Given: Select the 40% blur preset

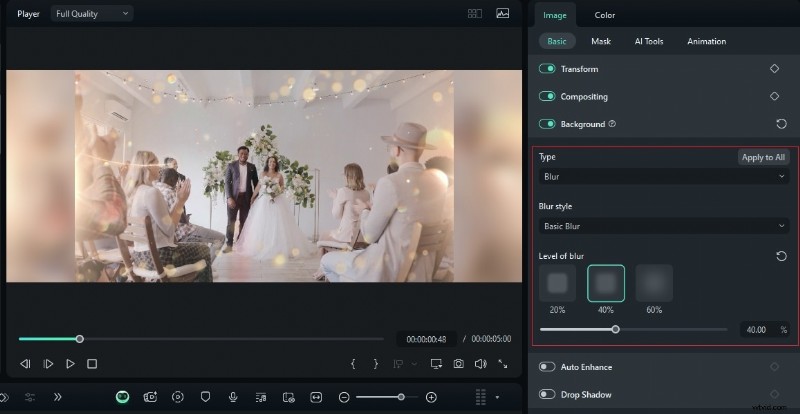Looking at the screenshot, I should click(x=606, y=283).
